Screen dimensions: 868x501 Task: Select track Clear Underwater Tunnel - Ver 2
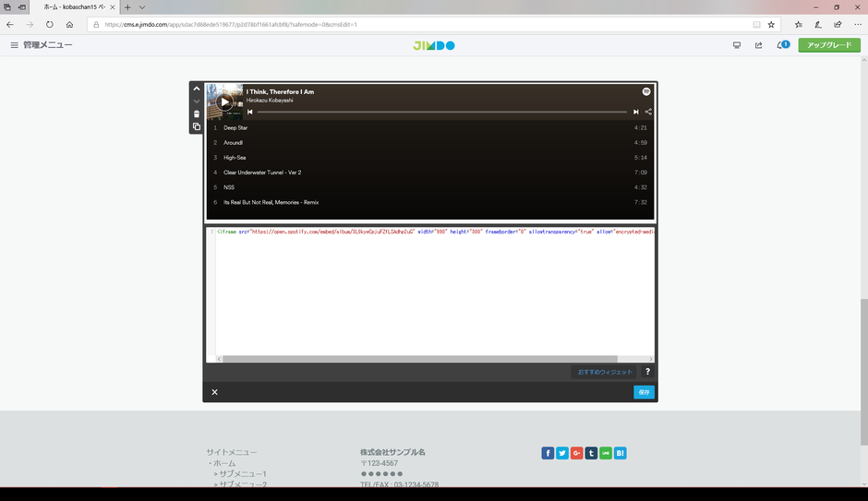coord(430,173)
